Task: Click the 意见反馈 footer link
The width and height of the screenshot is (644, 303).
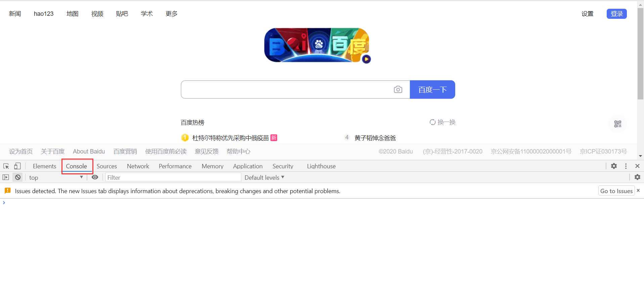Action: pos(207,151)
